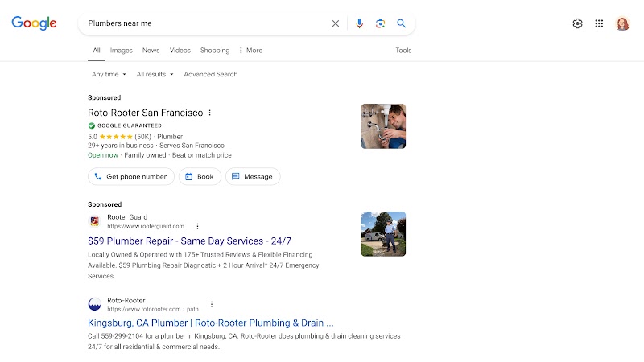Click the Book button
This screenshot has height=362, width=644.
[200, 176]
